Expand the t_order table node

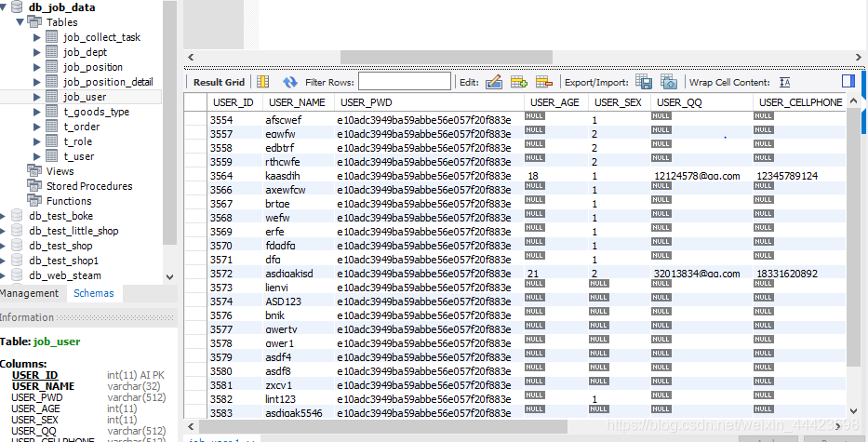point(37,127)
